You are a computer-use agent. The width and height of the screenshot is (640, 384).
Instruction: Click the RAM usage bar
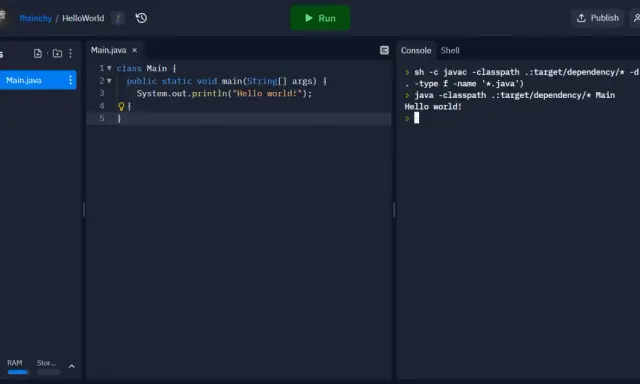click(18, 372)
